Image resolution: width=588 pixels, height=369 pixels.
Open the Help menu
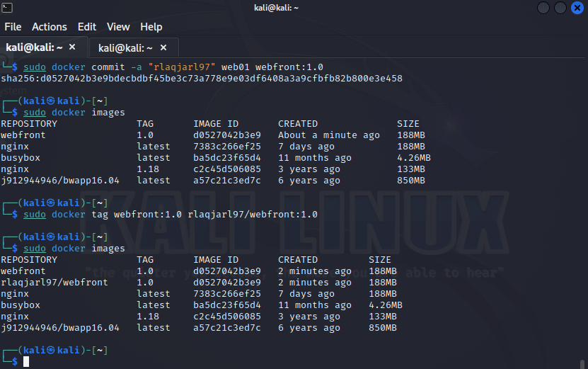click(151, 27)
